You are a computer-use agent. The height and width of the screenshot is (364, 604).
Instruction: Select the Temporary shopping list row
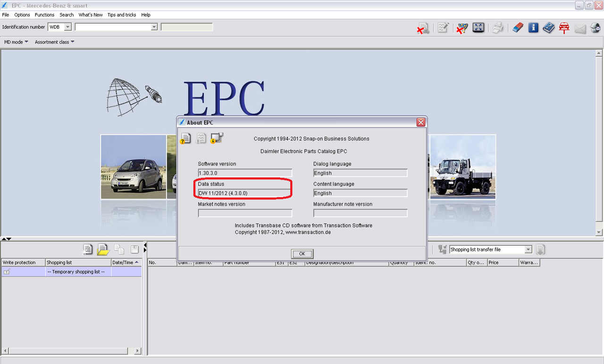(x=71, y=272)
